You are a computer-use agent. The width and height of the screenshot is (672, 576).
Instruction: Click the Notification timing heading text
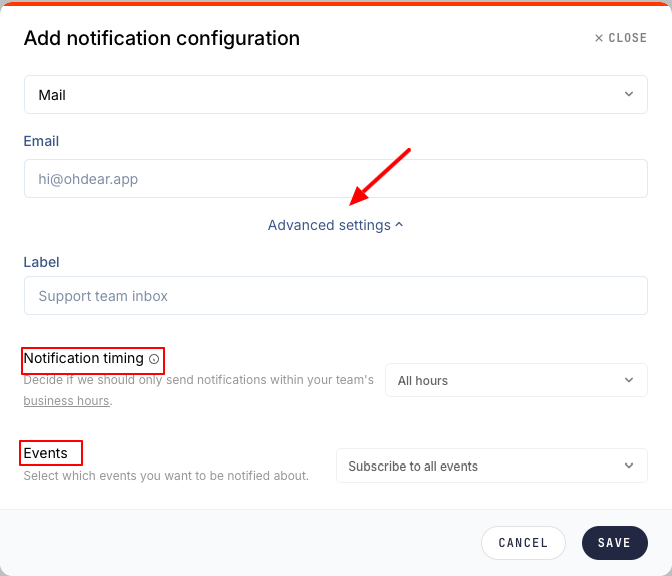pos(84,358)
